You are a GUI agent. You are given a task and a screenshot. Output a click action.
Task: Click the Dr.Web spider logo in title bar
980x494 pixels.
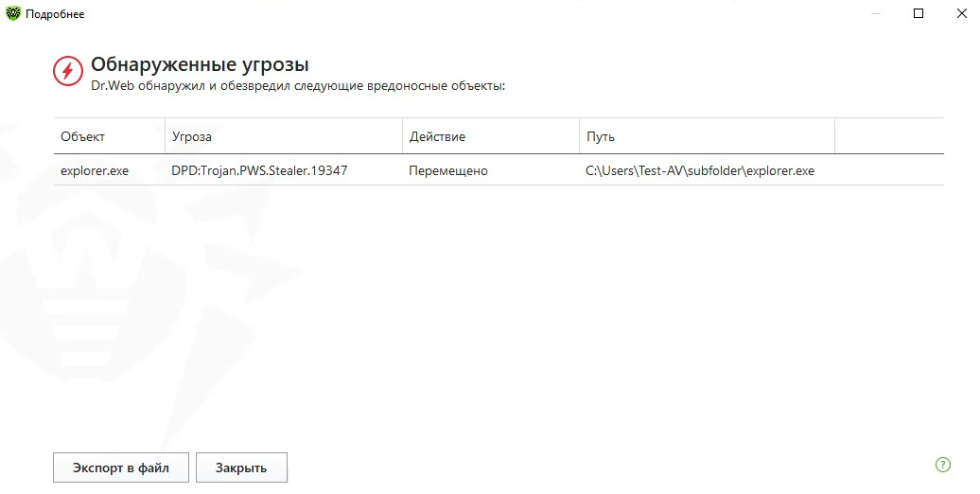point(12,13)
